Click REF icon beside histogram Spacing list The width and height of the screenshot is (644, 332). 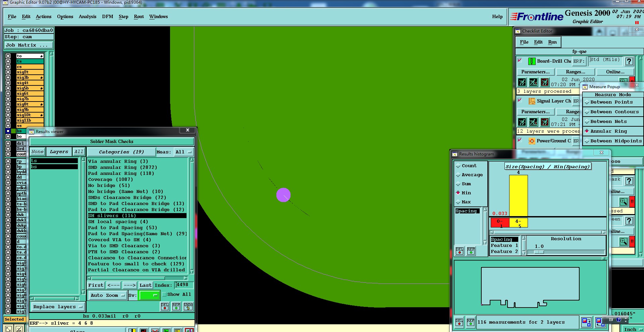(471, 251)
